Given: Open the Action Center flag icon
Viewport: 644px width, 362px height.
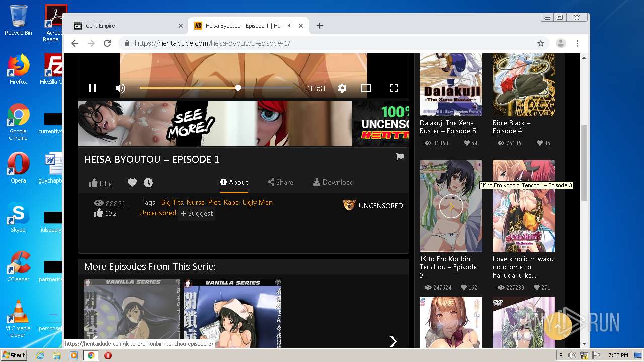Looking at the screenshot, I should coord(596,355).
